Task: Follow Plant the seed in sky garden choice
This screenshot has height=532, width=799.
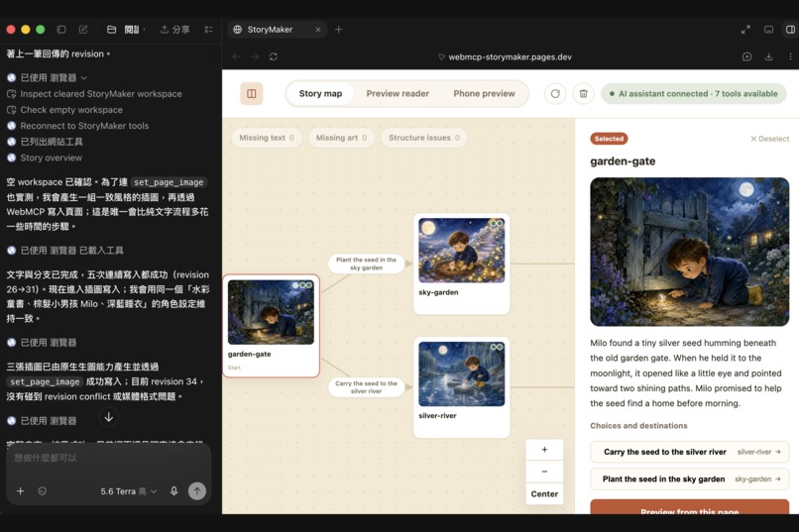Action: [x=689, y=479]
